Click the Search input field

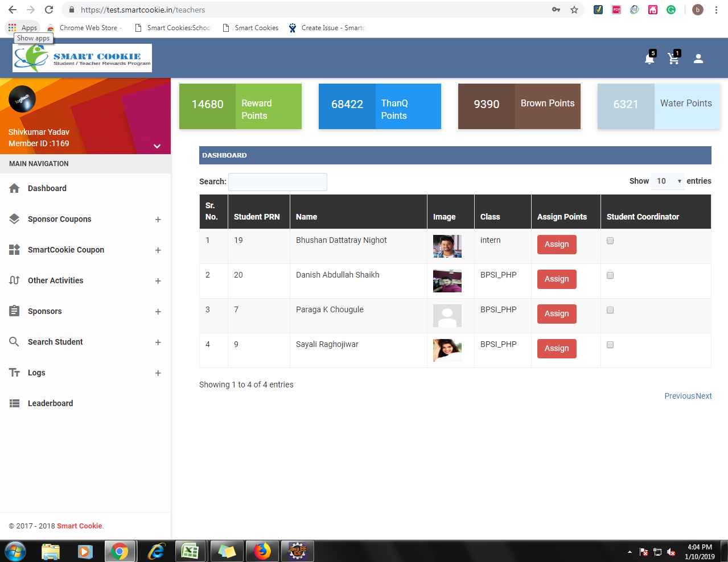pos(277,181)
